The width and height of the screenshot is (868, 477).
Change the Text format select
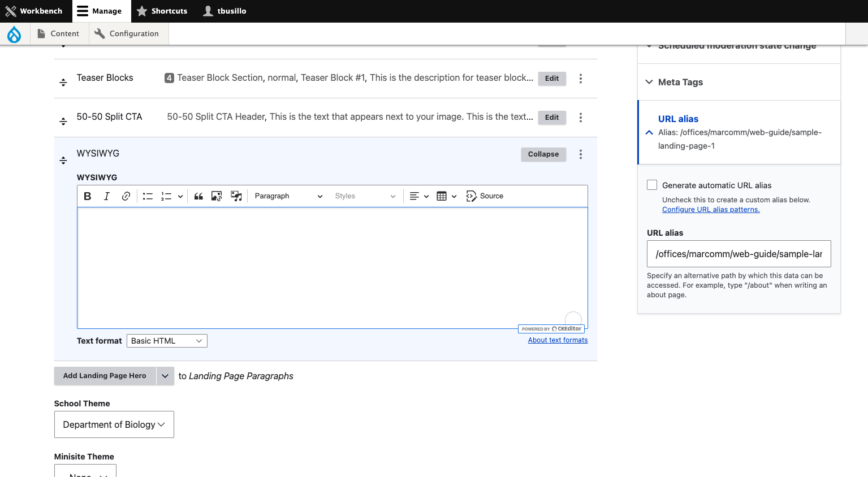(x=167, y=341)
